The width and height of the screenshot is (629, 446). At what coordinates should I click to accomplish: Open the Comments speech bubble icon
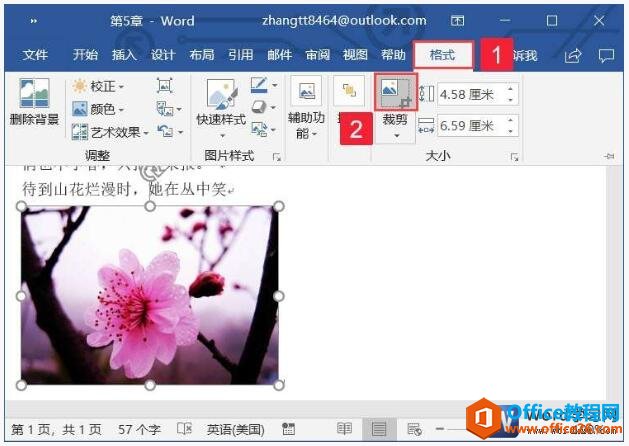click(606, 55)
